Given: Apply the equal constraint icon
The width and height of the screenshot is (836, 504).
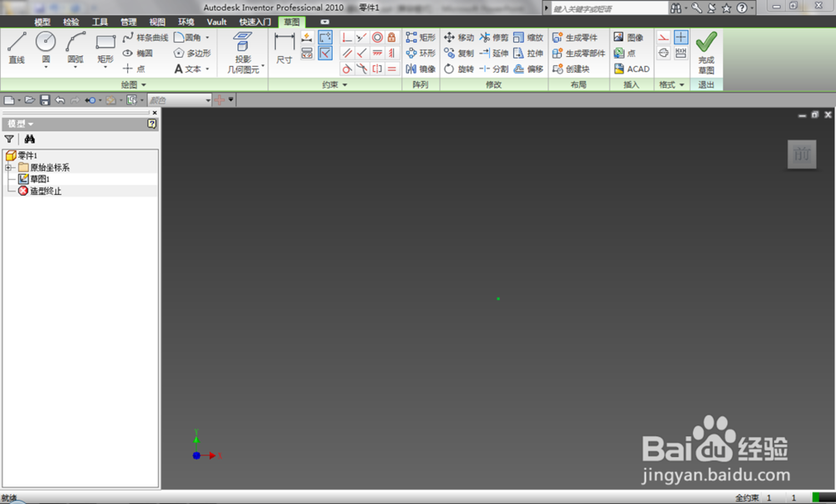Looking at the screenshot, I should 392,69.
